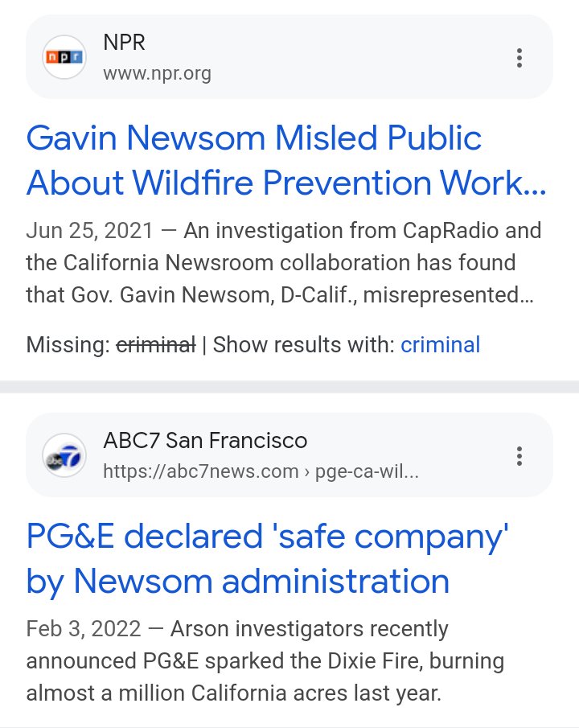Tap the 'Jun 25, 2021' date

pos(88,231)
